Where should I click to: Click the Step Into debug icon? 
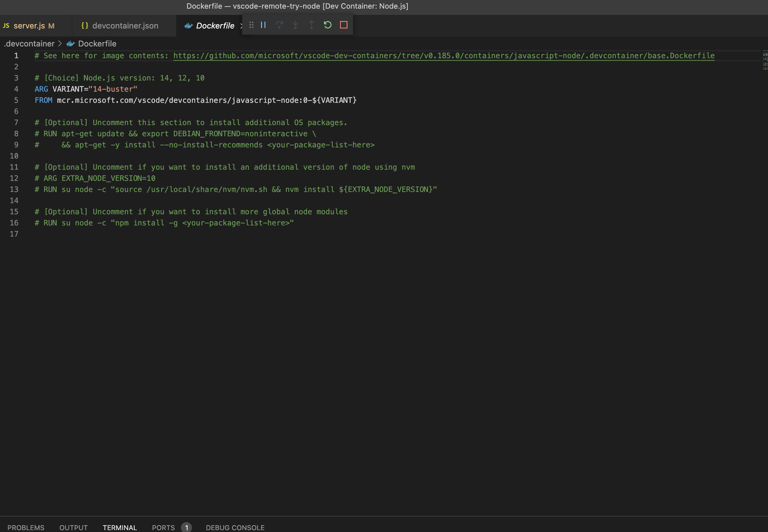295,25
